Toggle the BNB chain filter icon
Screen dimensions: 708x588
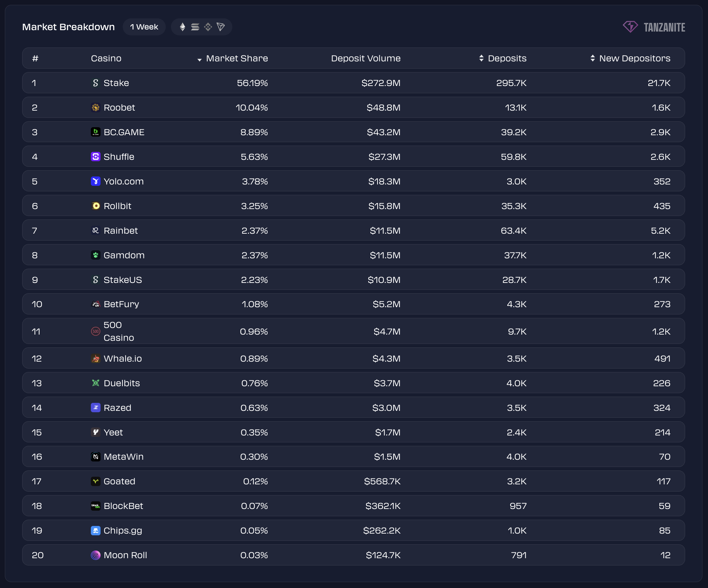point(208,27)
